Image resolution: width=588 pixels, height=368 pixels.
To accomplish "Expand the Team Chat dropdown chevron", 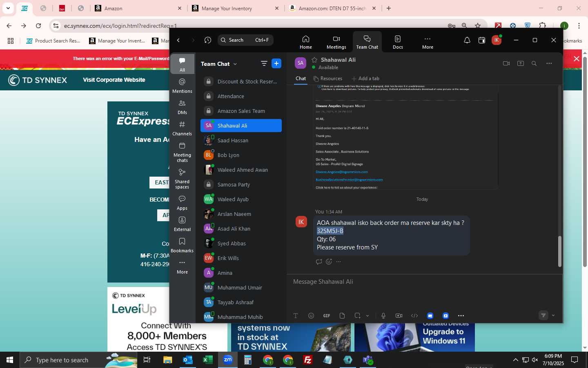I will pos(235,64).
